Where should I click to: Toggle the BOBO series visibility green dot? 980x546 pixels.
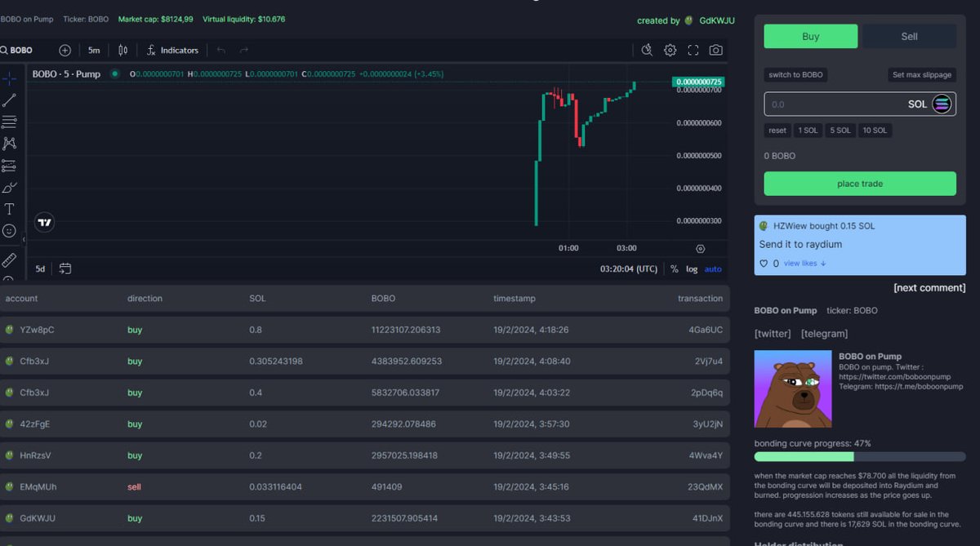[115, 73]
